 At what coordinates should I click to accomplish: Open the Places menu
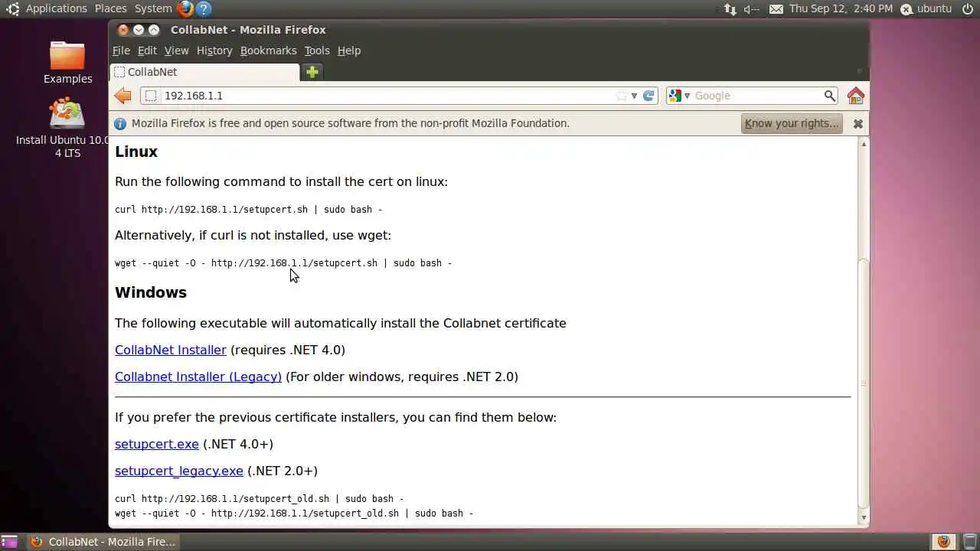tap(111, 8)
